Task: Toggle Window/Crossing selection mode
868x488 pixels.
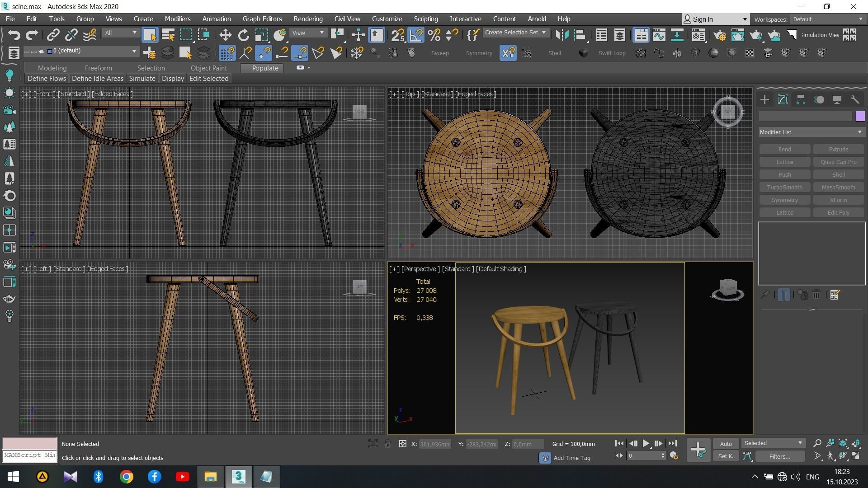Action: point(204,35)
